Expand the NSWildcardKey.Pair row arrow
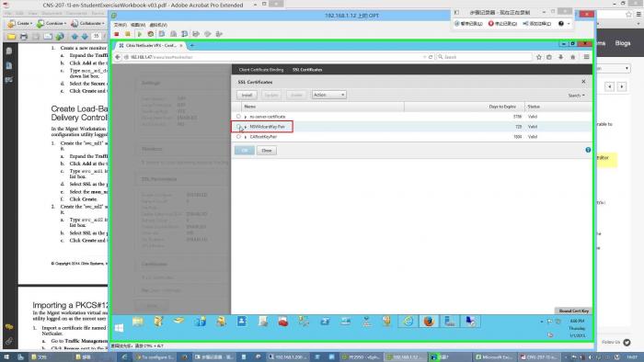 coord(246,127)
